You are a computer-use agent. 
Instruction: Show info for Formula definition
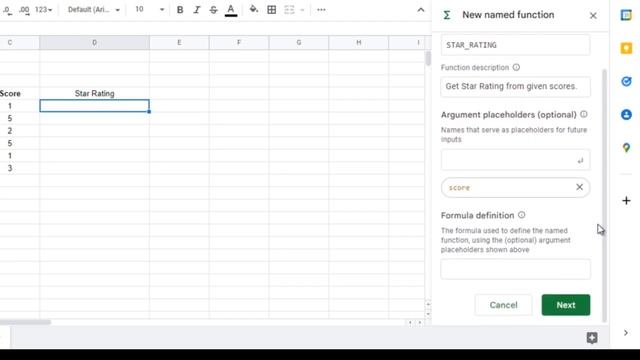[522, 215]
